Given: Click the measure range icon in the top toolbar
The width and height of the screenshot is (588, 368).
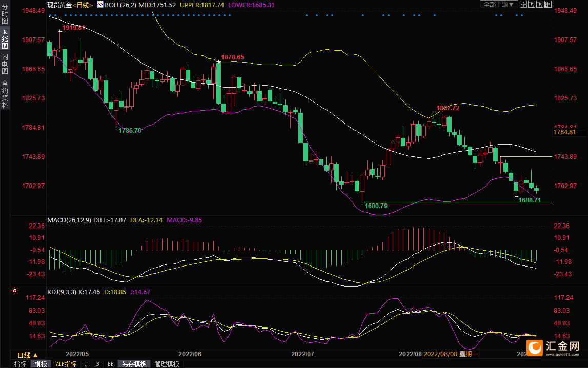Looking at the screenshot, I should pos(531,4).
